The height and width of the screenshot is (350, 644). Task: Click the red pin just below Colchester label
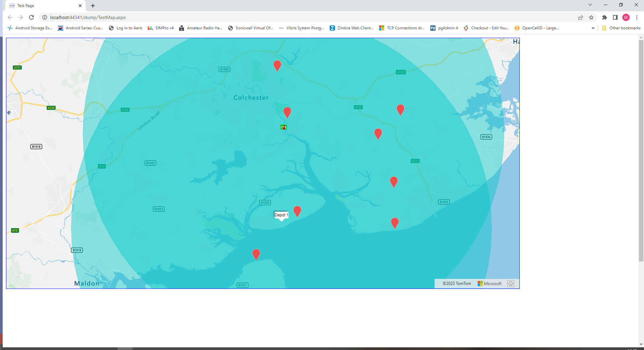click(287, 113)
